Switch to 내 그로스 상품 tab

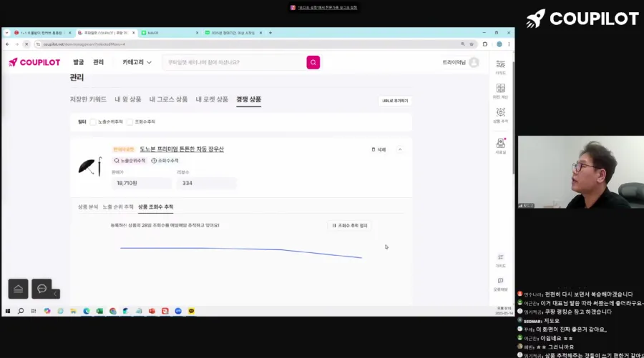point(168,99)
